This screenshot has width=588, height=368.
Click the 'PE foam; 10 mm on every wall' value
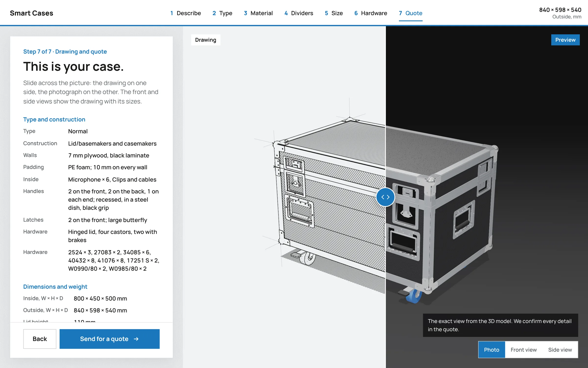tap(108, 167)
